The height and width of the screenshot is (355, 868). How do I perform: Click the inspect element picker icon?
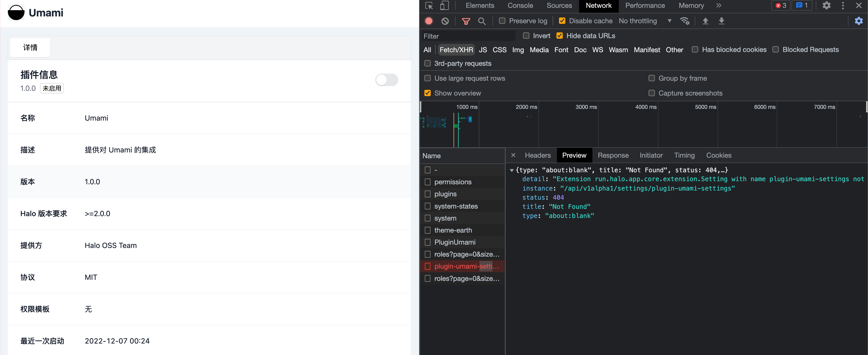pyautogui.click(x=429, y=5)
